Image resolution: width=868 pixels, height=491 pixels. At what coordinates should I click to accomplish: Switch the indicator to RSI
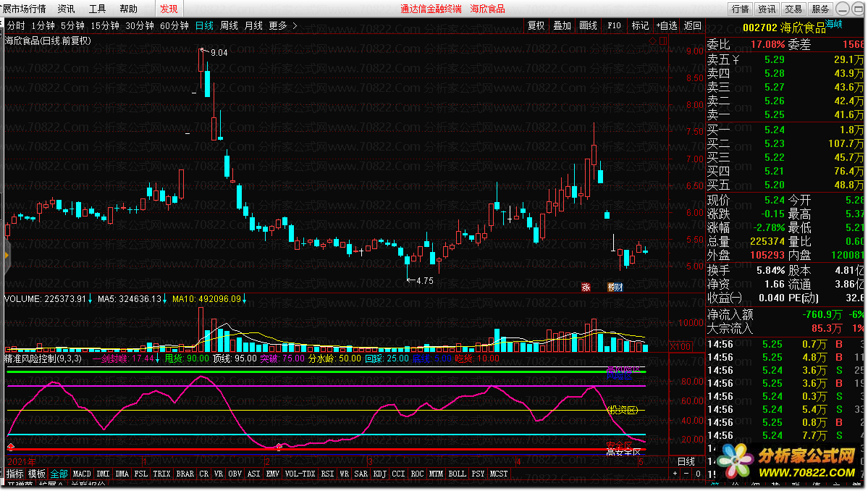[x=328, y=474]
